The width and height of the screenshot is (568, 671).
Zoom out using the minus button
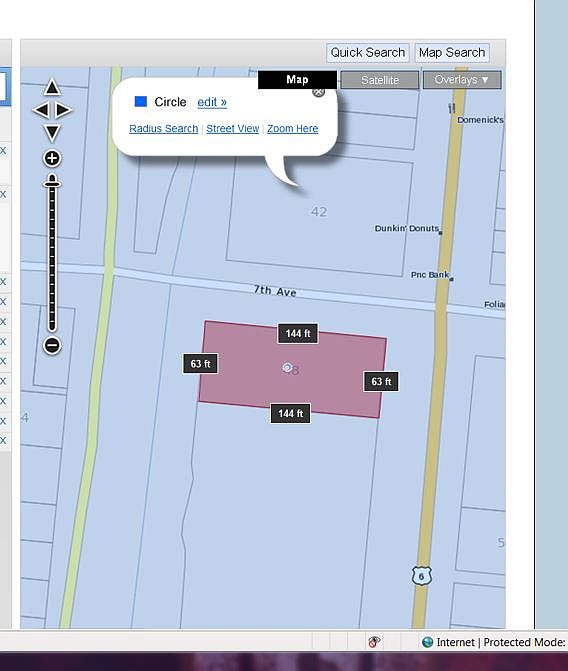52,345
